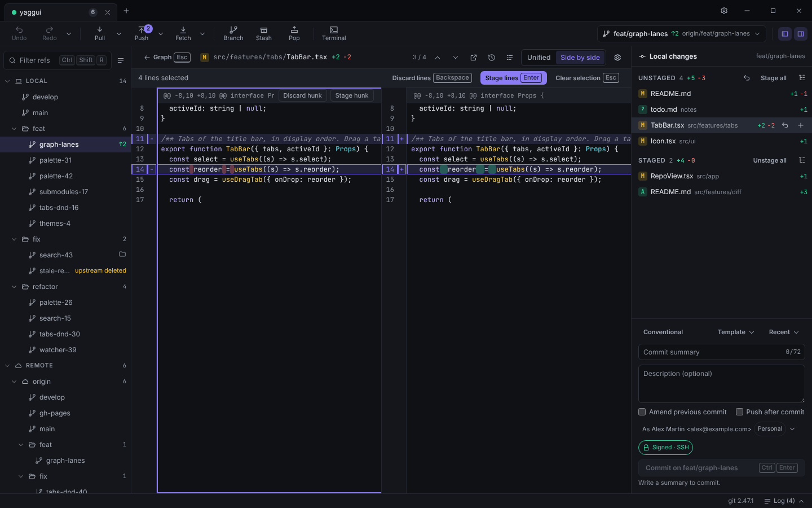Open file in external editor icon
Screen dimensions: 812x508
474,58
